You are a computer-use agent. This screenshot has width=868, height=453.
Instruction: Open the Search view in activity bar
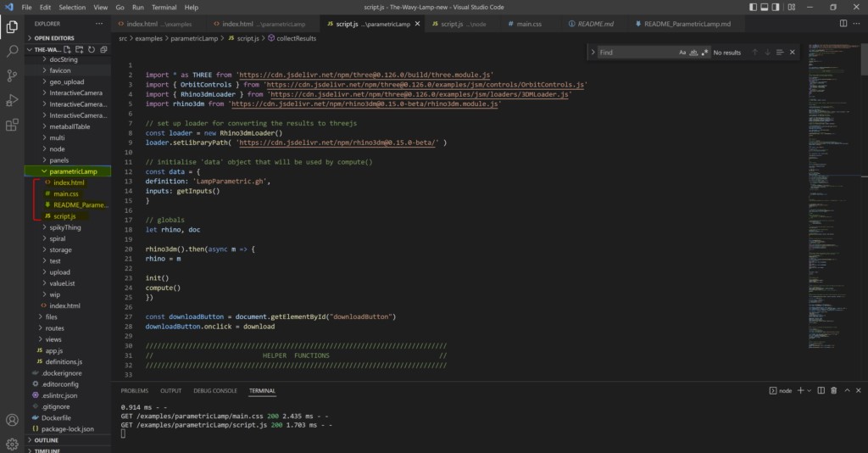(12, 51)
